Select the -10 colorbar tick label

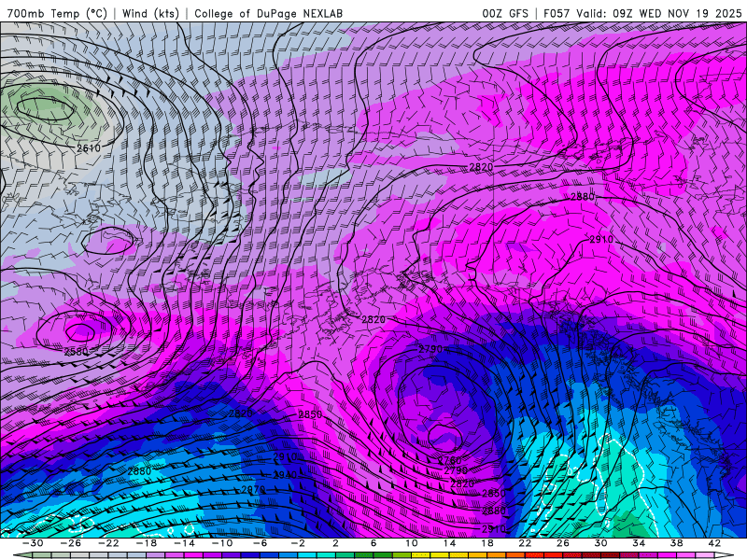pyautogui.click(x=222, y=543)
